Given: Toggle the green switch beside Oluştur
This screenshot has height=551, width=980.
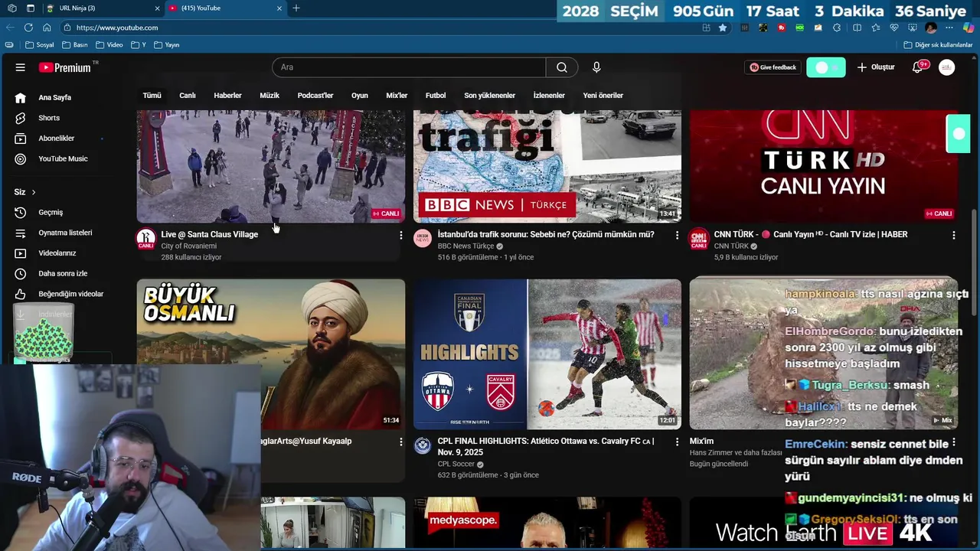Looking at the screenshot, I should tap(826, 67).
